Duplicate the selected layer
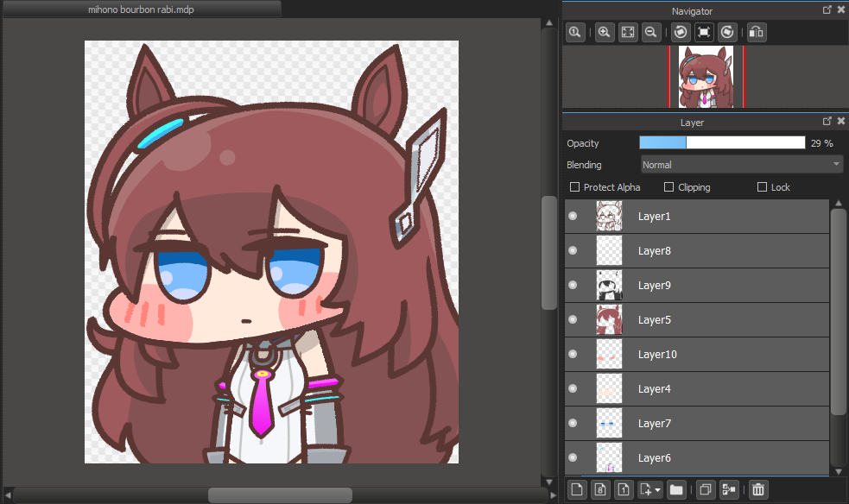 tap(705, 490)
